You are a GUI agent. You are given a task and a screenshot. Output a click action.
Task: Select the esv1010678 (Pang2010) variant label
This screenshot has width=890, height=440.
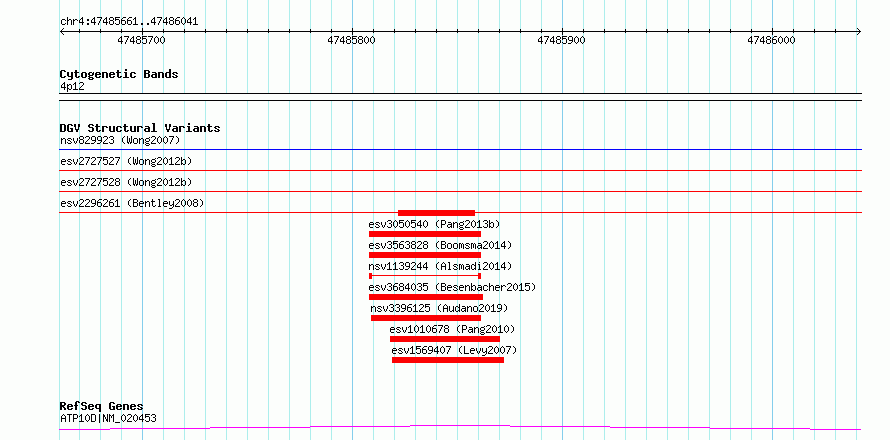(452, 329)
